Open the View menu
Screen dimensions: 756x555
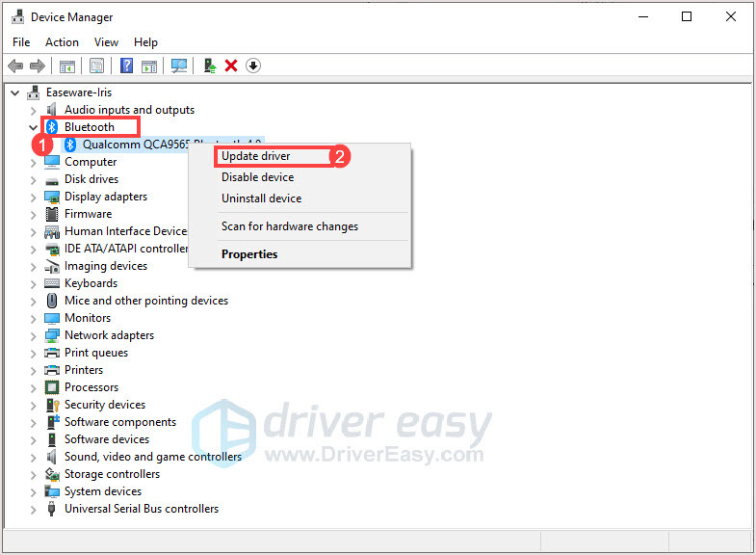[106, 42]
